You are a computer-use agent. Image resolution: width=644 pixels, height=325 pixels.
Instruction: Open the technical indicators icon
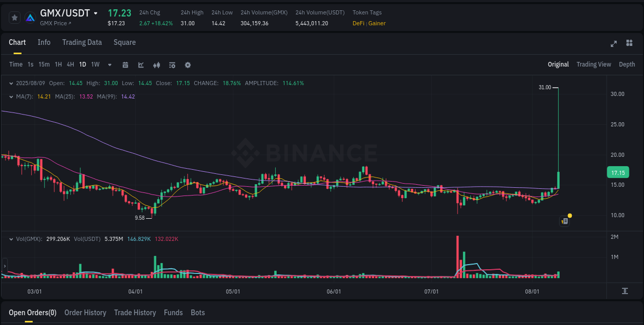[156, 65]
